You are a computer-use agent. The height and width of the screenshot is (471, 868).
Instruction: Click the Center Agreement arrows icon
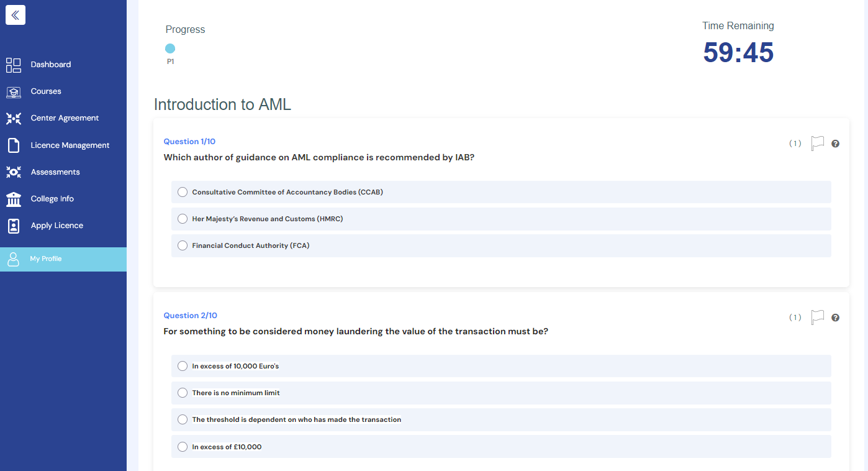(x=14, y=119)
